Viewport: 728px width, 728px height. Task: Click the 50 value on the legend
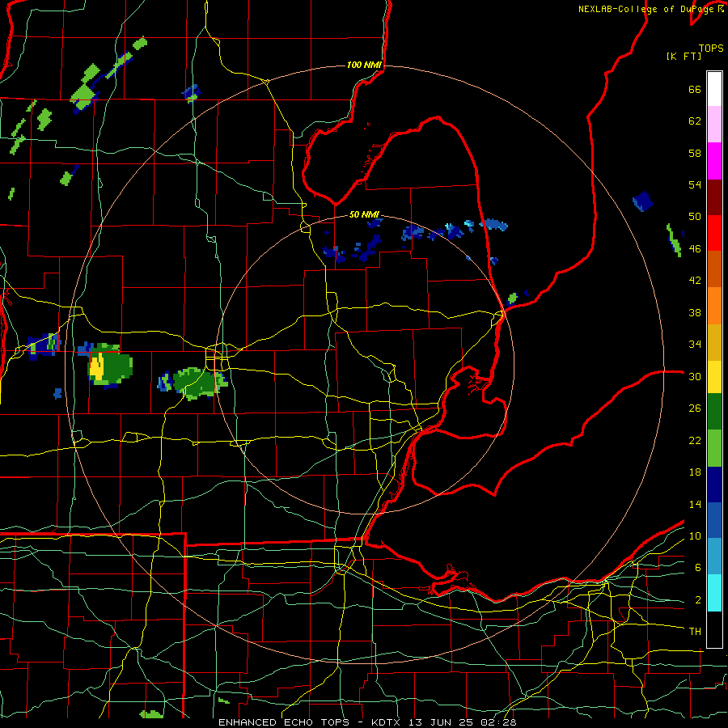pos(695,217)
